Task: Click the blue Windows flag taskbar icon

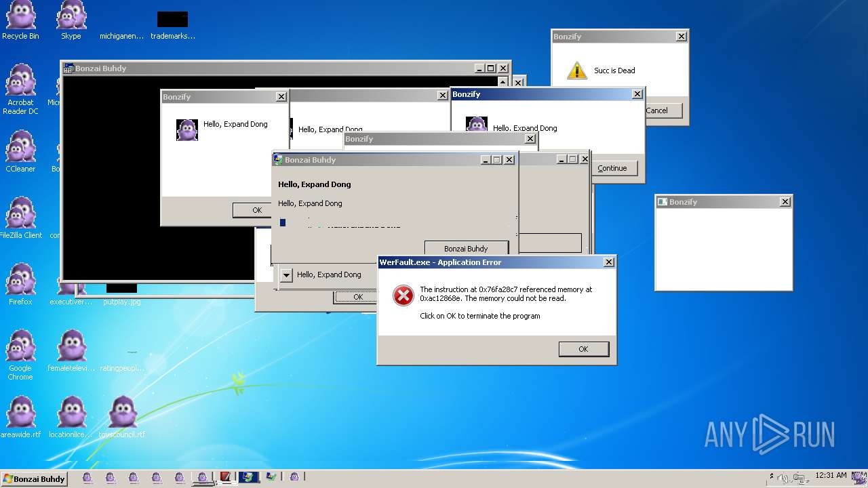Action: [x=248, y=477]
